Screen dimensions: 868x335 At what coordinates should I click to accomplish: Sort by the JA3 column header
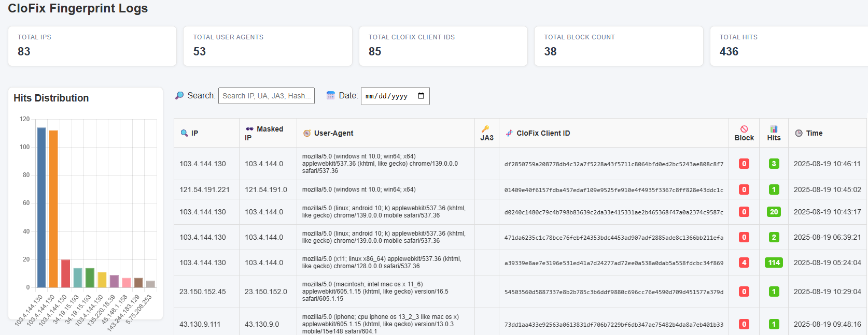tap(487, 133)
